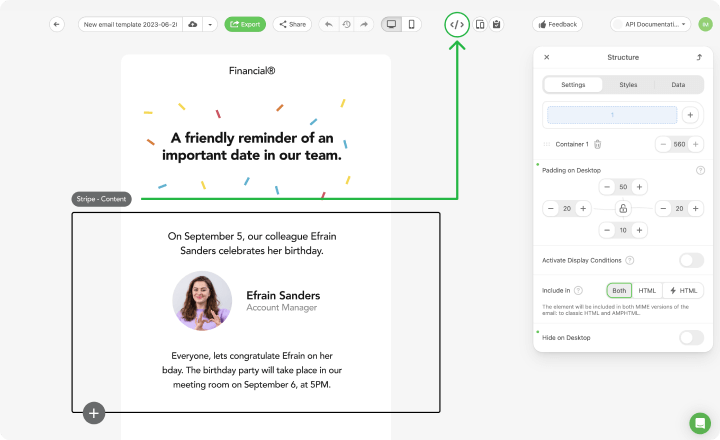
Task: Toggle the padding lock icon
Action: point(623,208)
